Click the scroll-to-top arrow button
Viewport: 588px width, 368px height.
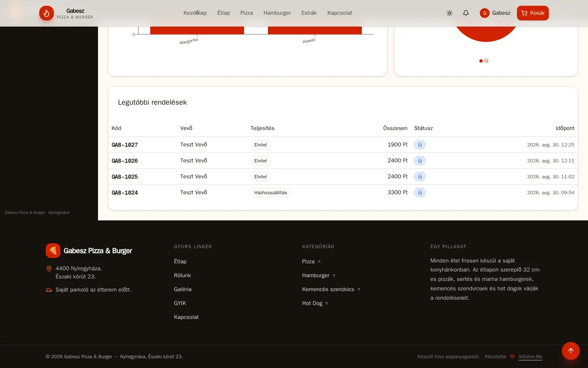571,351
